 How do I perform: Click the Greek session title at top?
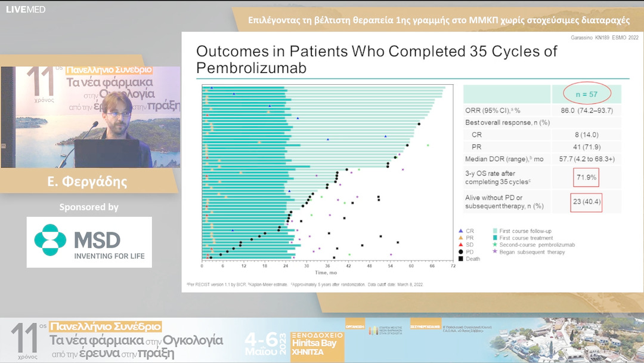[x=439, y=20]
